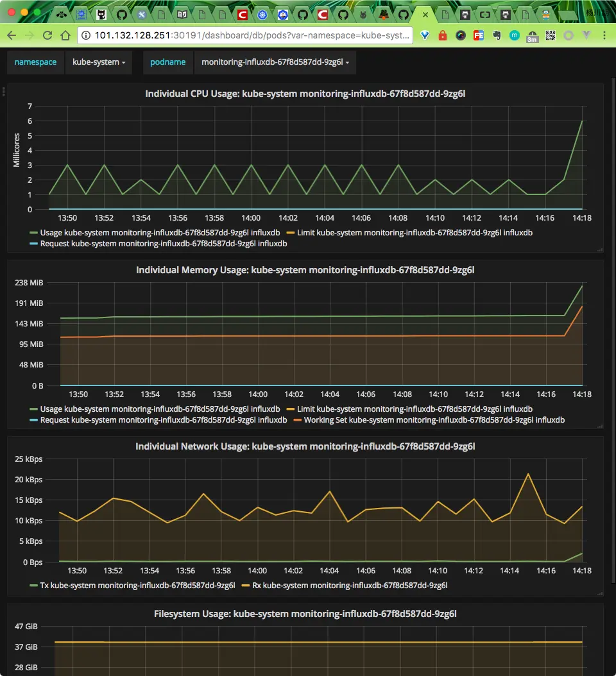Image resolution: width=616 pixels, height=676 pixels.
Task: Open Chrome's three-dot browser menu
Action: click(x=603, y=36)
